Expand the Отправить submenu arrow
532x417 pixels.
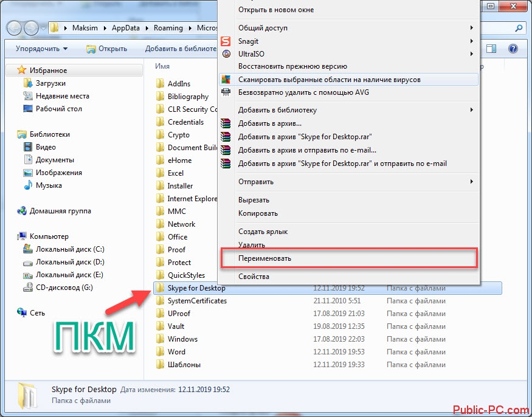472,182
